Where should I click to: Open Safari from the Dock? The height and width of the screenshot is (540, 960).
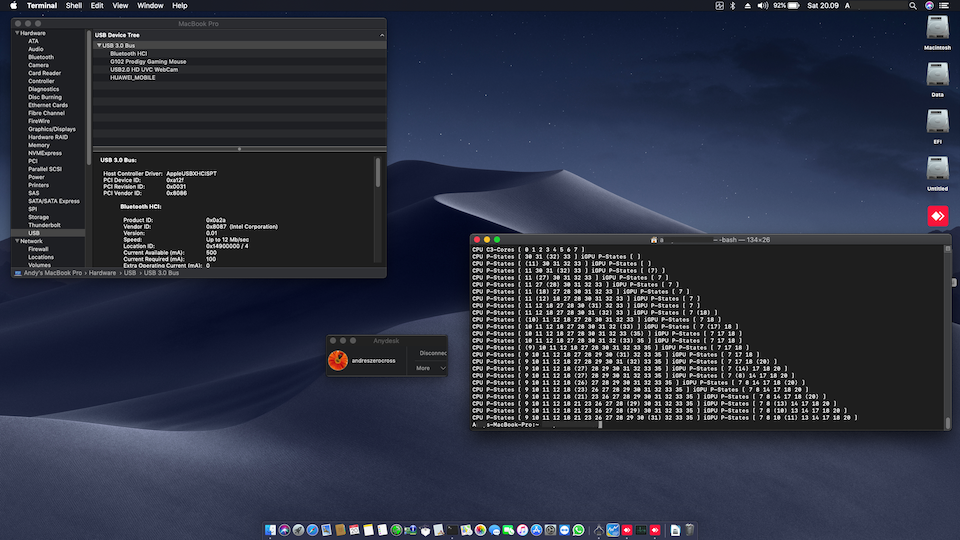(312, 529)
